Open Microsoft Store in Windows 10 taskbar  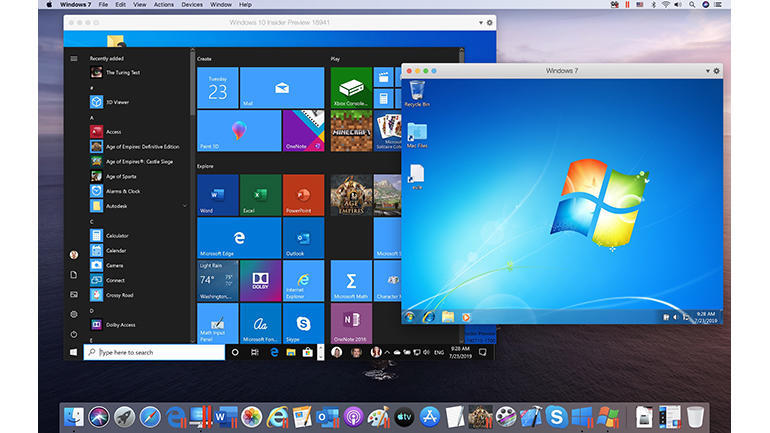point(307,352)
